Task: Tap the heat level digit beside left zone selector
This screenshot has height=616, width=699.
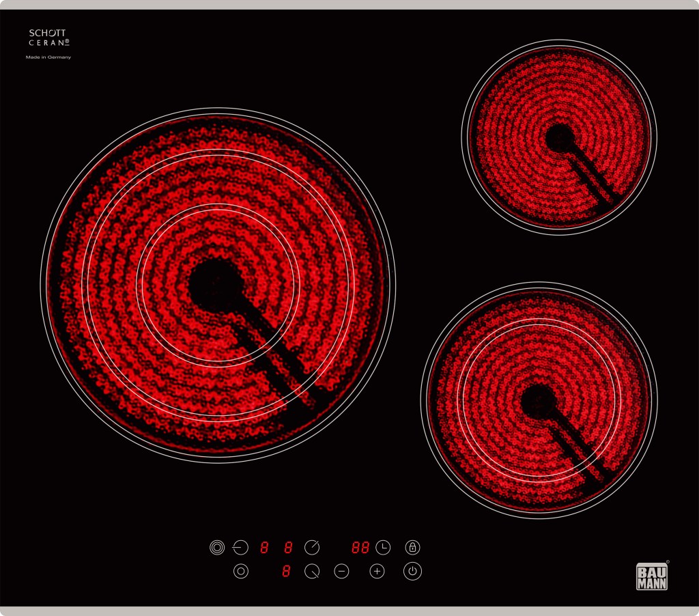Action: point(264,547)
